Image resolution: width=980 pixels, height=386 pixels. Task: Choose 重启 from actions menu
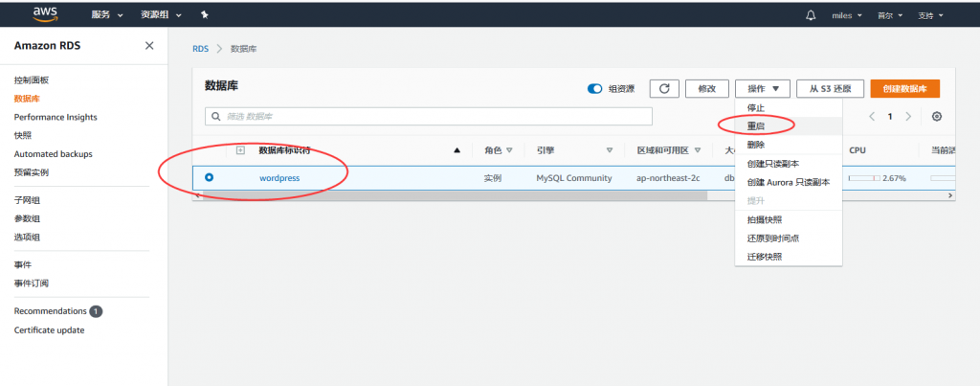[x=789, y=125]
